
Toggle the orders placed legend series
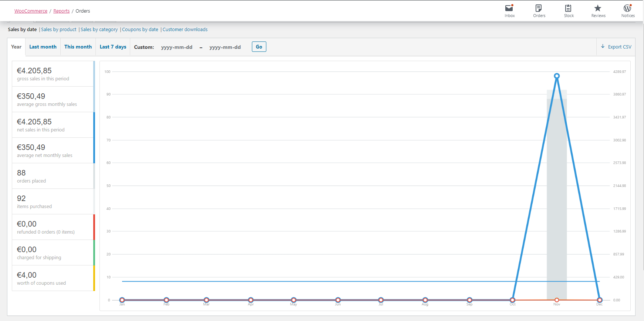[x=53, y=176]
